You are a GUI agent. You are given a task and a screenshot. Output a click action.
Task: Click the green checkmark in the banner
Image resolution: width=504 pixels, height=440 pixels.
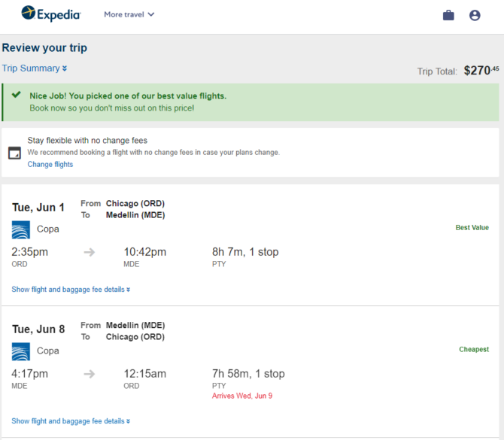16,95
